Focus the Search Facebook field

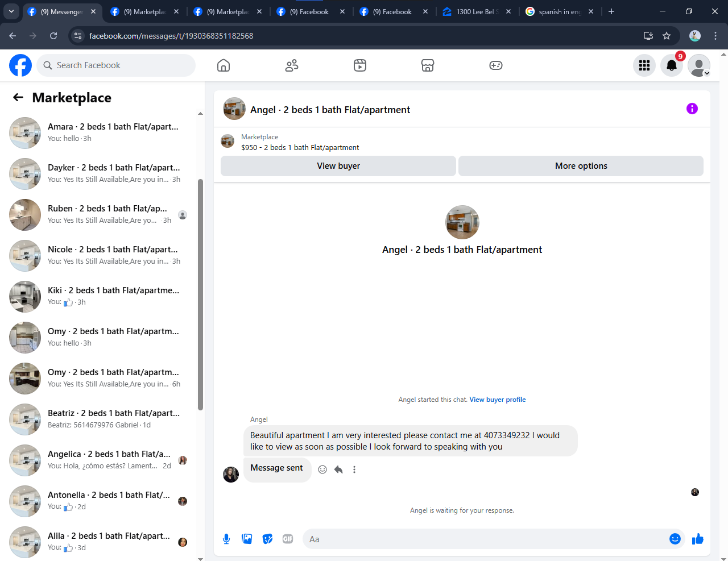click(x=116, y=65)
